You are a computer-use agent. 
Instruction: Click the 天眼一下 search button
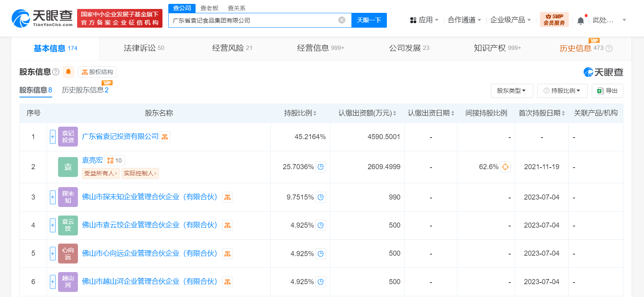pos(369,20)
